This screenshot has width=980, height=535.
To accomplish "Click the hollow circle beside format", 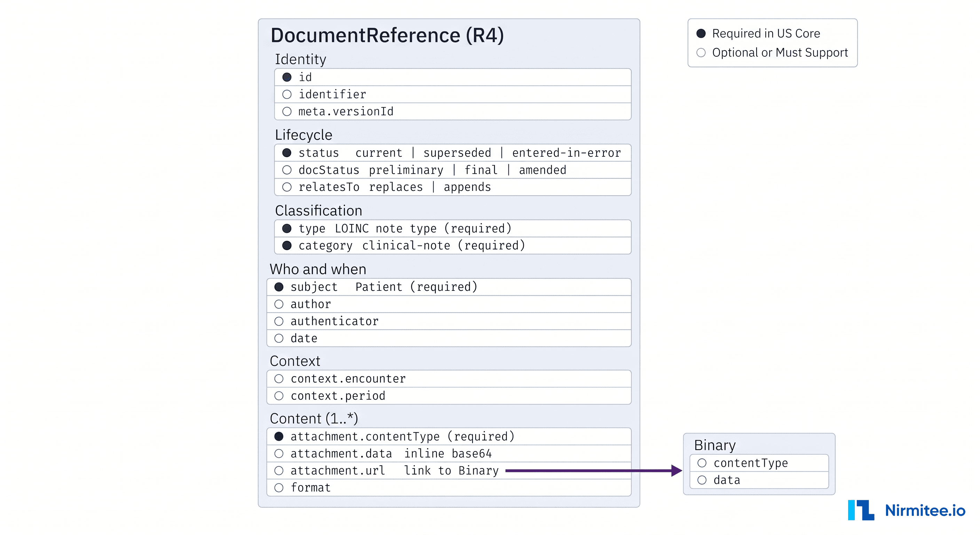I will 279,488.
